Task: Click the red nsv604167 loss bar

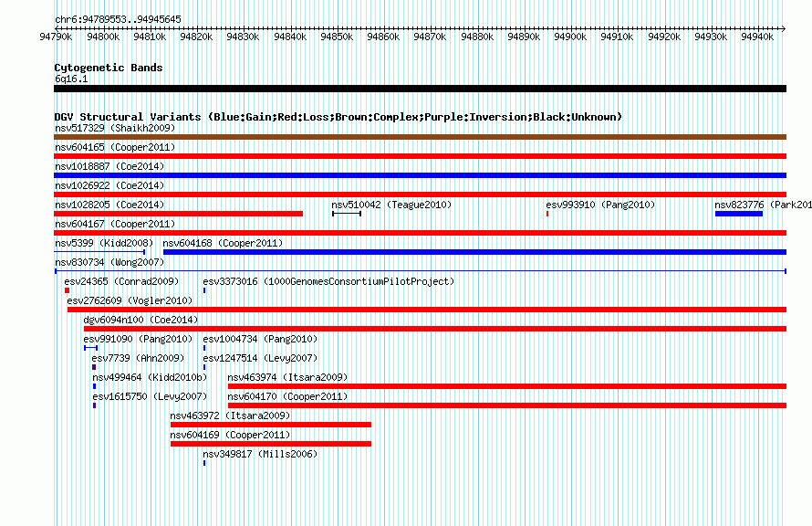Action: pyautogui.click(x=420, y=233)
